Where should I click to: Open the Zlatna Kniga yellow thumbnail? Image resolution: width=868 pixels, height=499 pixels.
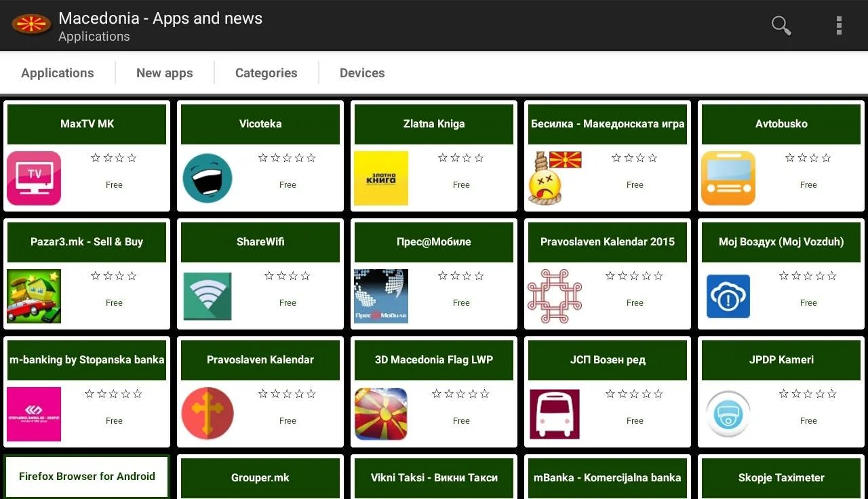(381, 178)
